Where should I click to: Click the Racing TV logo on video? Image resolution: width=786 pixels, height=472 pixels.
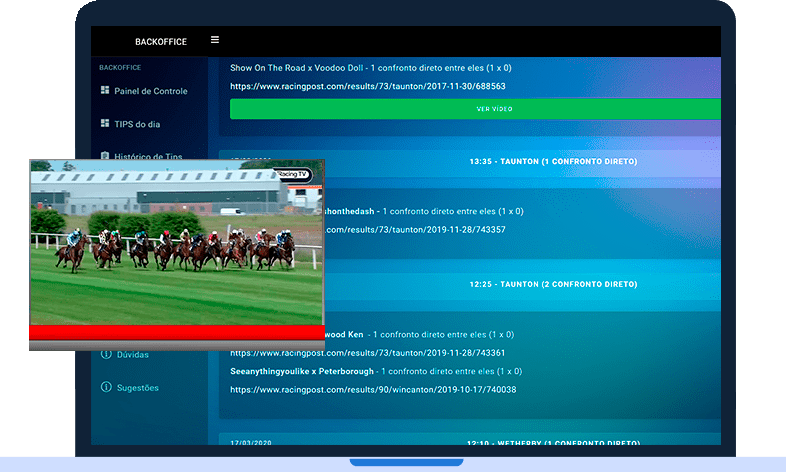293,174
